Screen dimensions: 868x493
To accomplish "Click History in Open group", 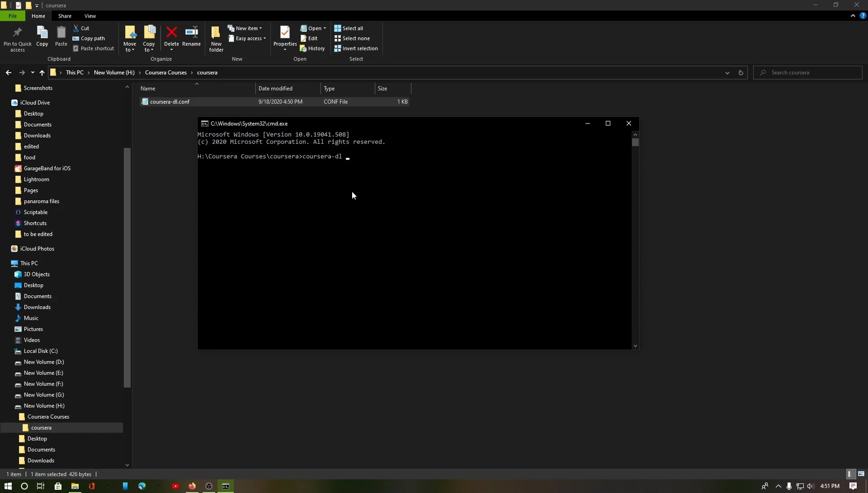I will click(312, 48).
